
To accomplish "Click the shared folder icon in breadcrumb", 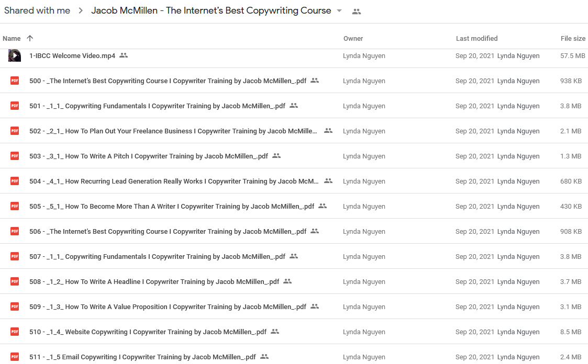I will pyautogui.click(x=357, y=12).
